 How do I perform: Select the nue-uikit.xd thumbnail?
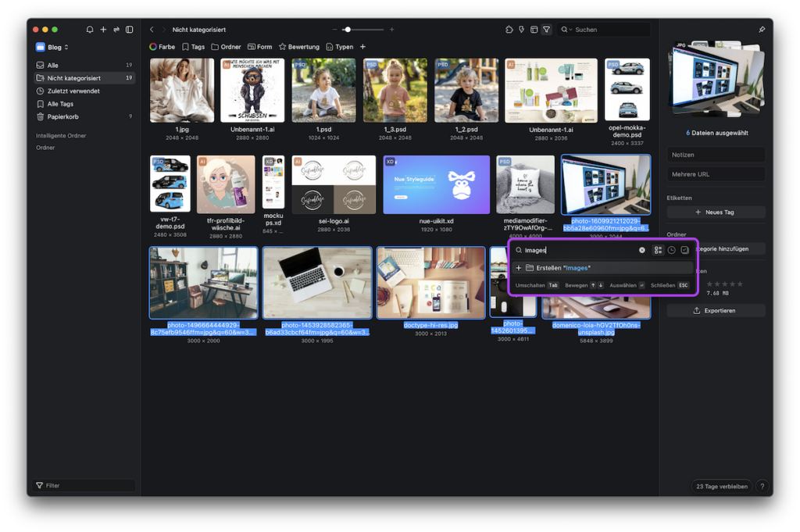[x=436, y=184]
